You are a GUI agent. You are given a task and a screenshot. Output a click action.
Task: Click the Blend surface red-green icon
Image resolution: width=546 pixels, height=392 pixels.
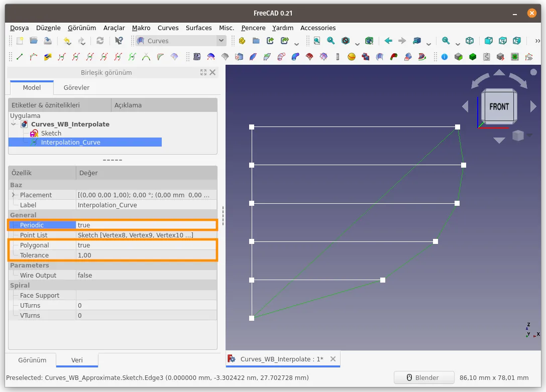coord(394,57)
